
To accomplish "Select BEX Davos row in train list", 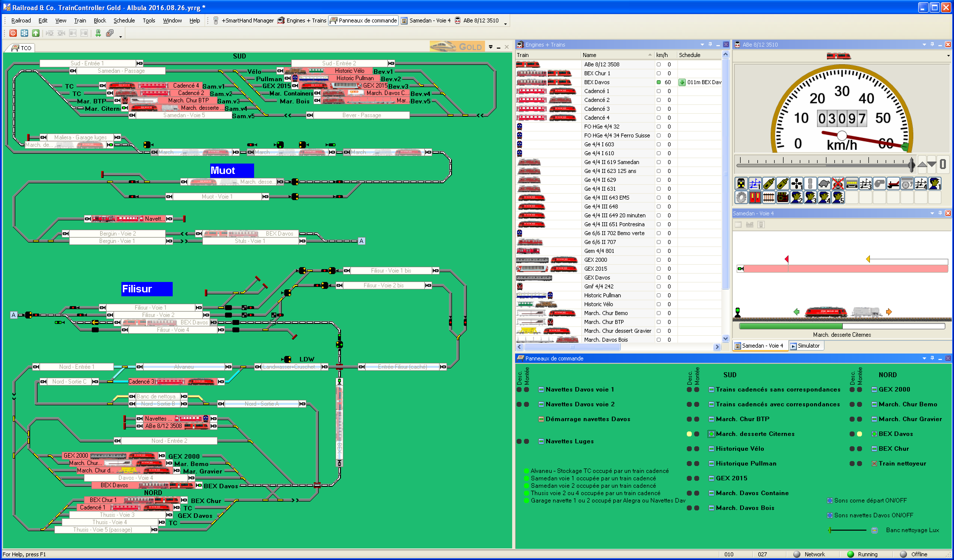I will click(x=618, y=82).
